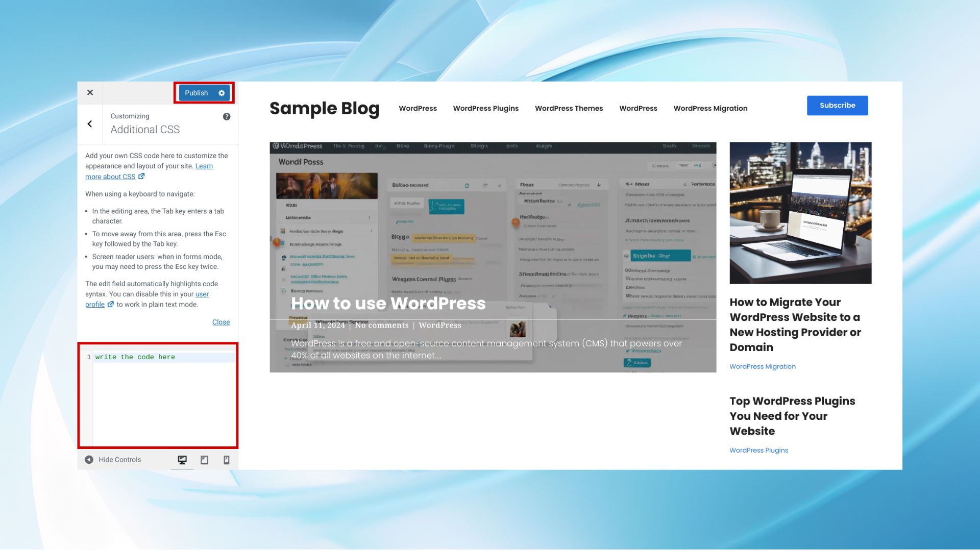980x551 pixels.
Task: Go back using the left chevron
Action: 90,124
